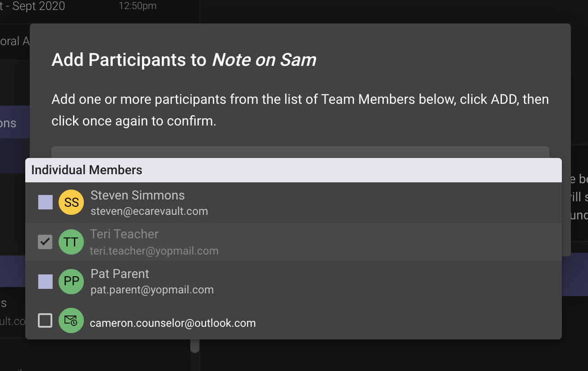Viewport: 588px width, 371px height.
Task: Click the steven@ecarevault.com email text
Action: coord(149,211)
